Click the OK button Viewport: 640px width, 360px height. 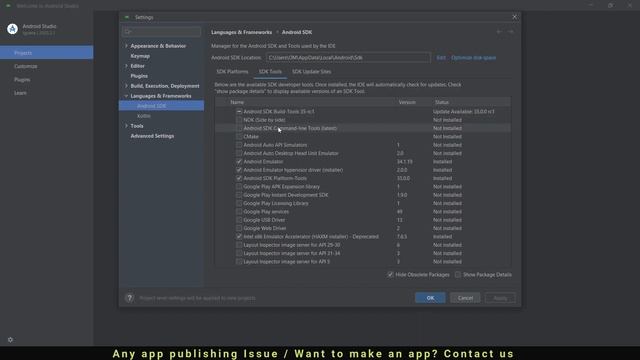coord(430,298)
